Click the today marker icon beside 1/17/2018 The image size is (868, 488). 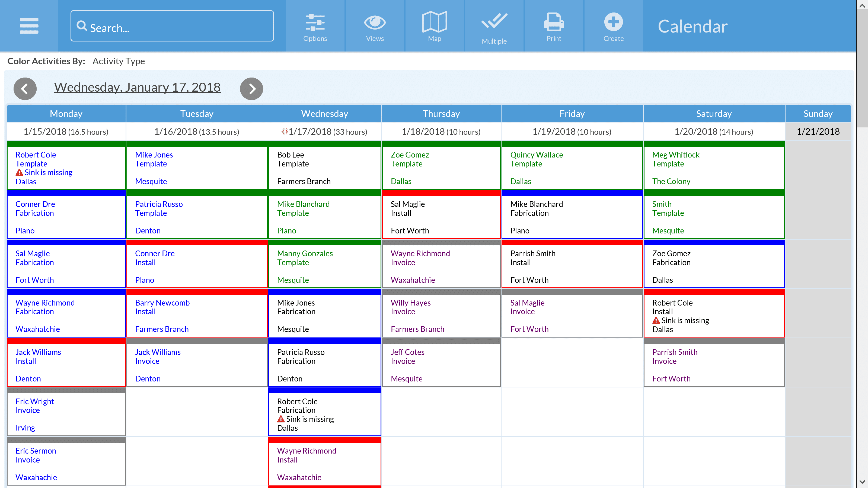coord(285,132)
